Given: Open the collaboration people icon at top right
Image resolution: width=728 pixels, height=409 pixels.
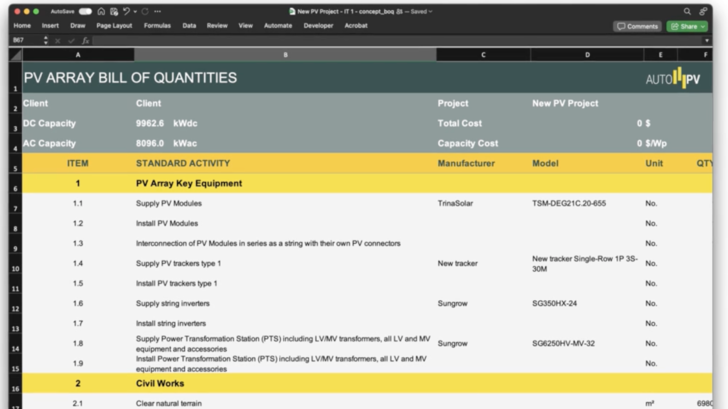Looking at the screenshot, I should point(704,11).
